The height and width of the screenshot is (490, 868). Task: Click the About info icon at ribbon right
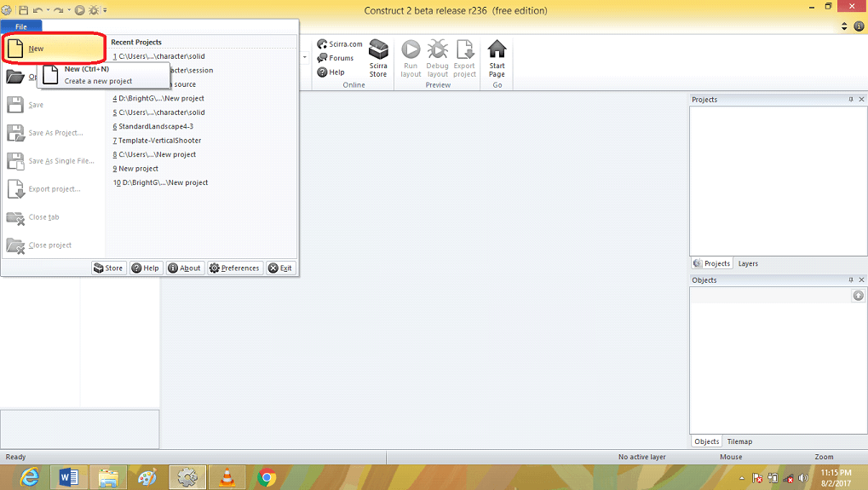tap(859, 26)
